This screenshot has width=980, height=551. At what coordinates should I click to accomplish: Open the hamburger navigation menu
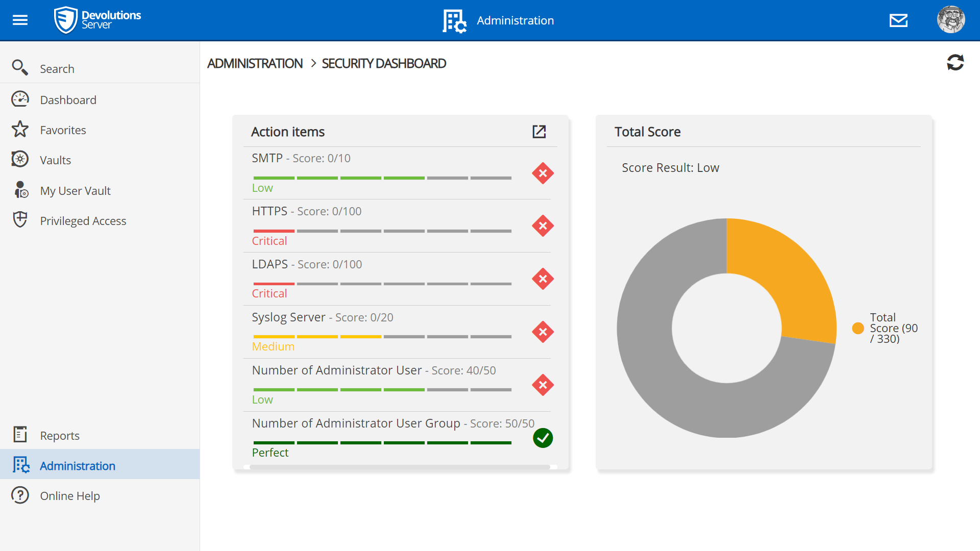(x=20, y=20)
